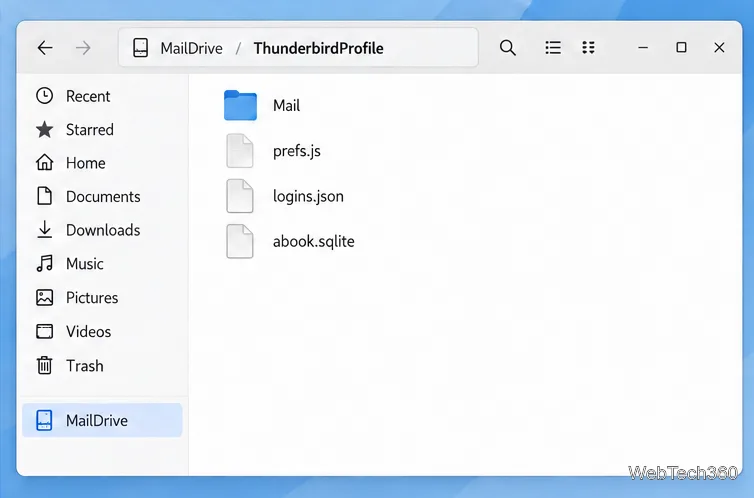Click the Starred star icon
This screenshot has height=498, width=754.
tap(45, 129)
